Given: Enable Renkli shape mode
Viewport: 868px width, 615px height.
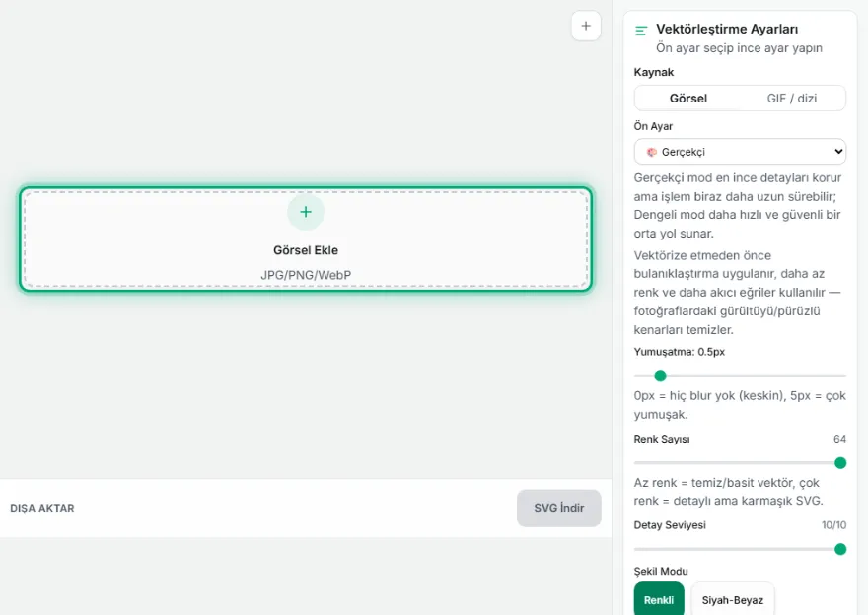Looking at the screenshot, I should pyautogui.click(x=659, y=600).
